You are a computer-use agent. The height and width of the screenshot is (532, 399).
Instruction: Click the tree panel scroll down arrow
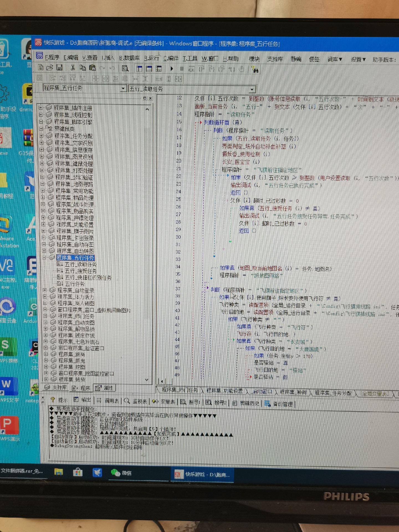(147, 379)
